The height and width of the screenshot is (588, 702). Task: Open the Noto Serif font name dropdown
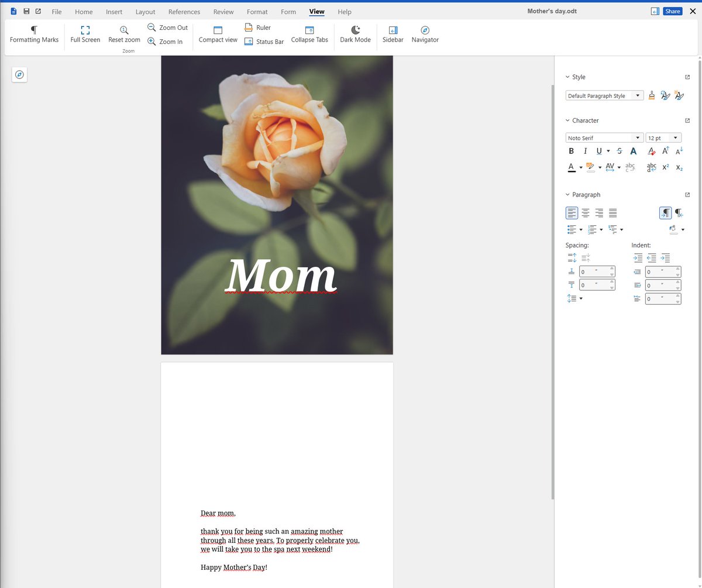point(638,138)
